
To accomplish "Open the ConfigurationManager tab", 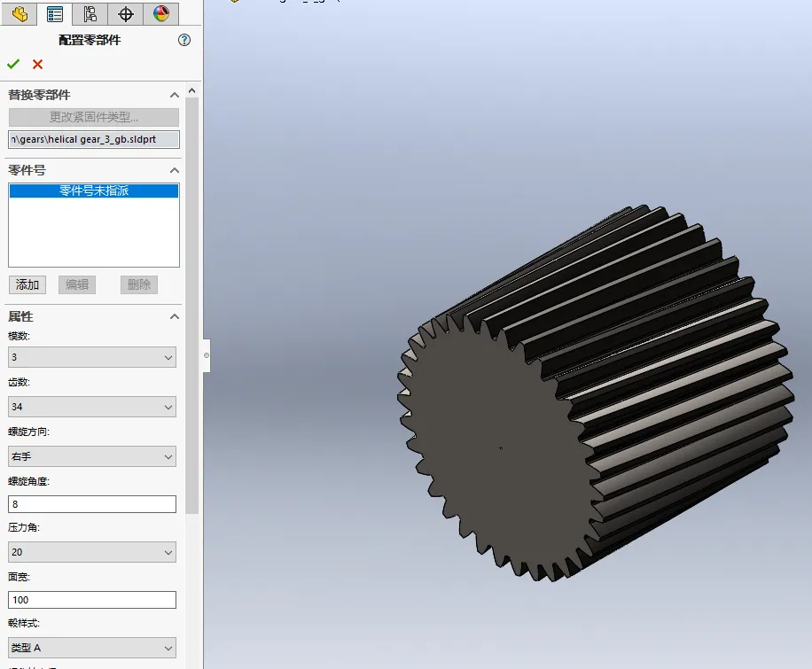I will (x=90, y=13).
